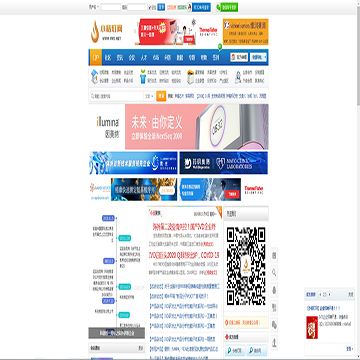Click the fifth floating toolbar icon
The width and height of the screenshot is (360, 360).
[x=274, y=324]
